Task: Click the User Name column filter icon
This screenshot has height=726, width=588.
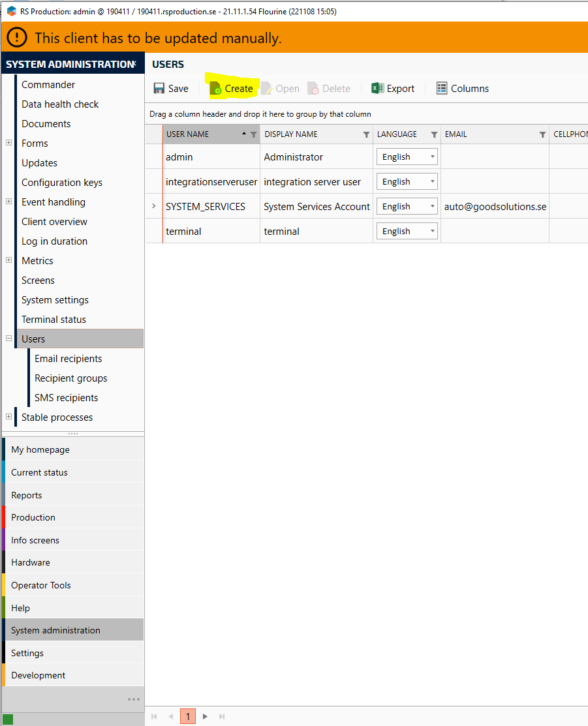Action: point(254,134)
